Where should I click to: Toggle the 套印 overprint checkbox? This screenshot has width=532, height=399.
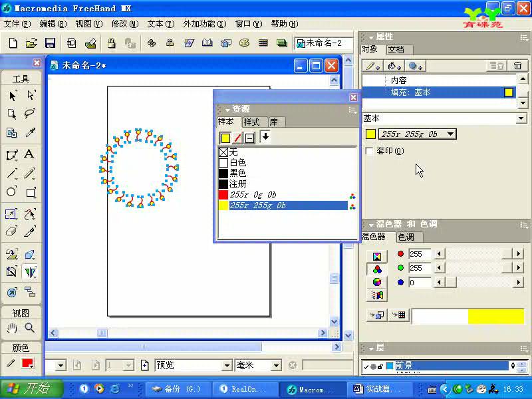pos(370,152)
